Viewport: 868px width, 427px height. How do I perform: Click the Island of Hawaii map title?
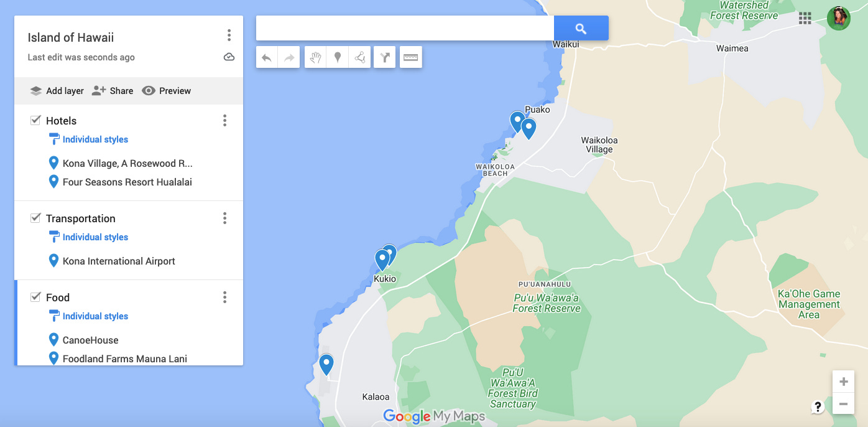(71, 37)
